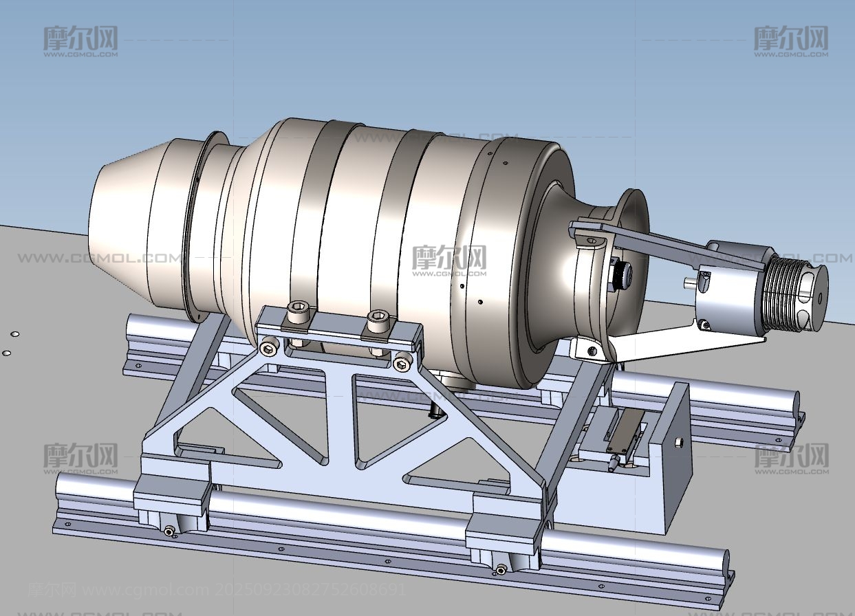
Task: Click the top-left 摩尔网 watermark logo
Action: tap(80, 40)
